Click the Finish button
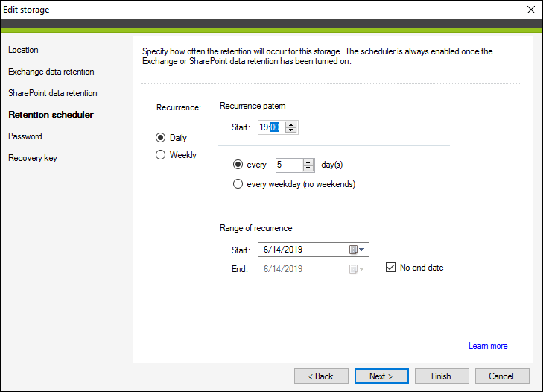 point(442,376)
